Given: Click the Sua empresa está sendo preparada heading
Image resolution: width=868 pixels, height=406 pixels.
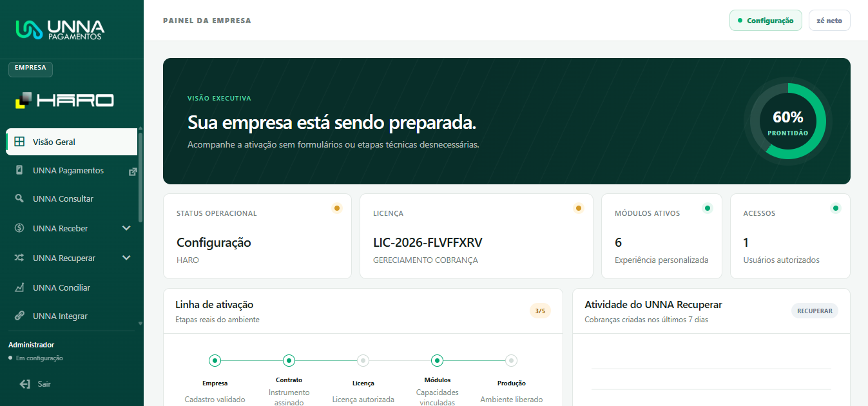Looking at the screenshot, I should click(x=332, y=122).
